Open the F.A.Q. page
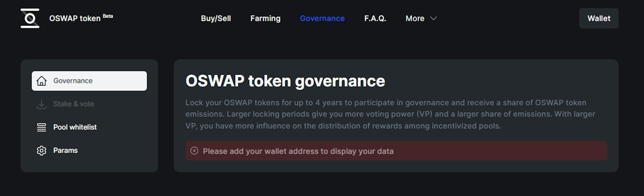This screenshot has height=196, width=644. tap(375, 18)
